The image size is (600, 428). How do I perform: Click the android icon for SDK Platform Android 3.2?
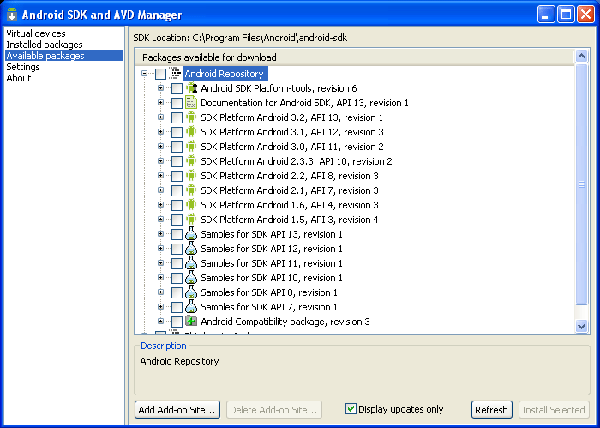point(191,117)
